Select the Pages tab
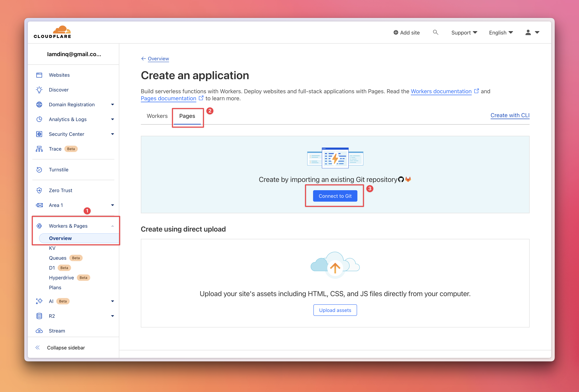The height and width of the screenshot is (392, 579). [x=187, y=116]
